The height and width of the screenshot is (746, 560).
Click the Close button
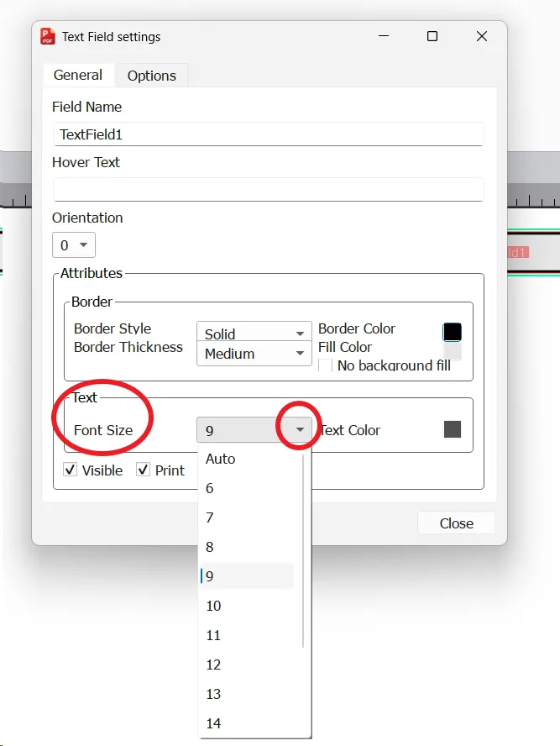[x=457, y=523]
